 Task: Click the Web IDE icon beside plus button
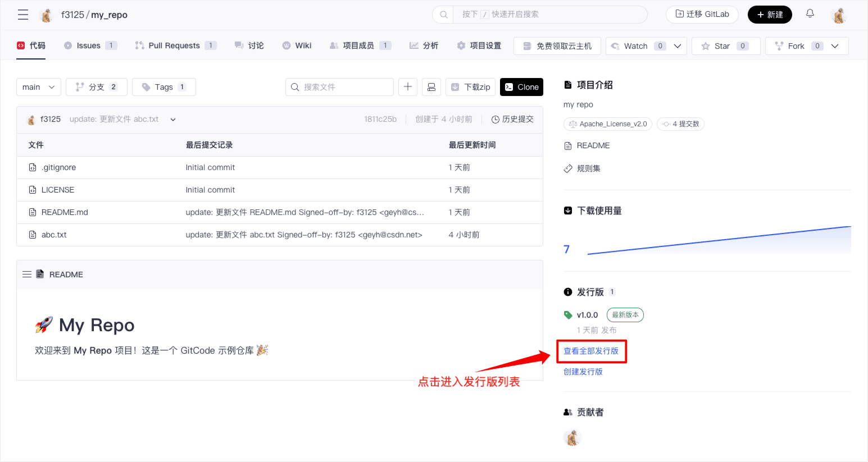(431, 87)
